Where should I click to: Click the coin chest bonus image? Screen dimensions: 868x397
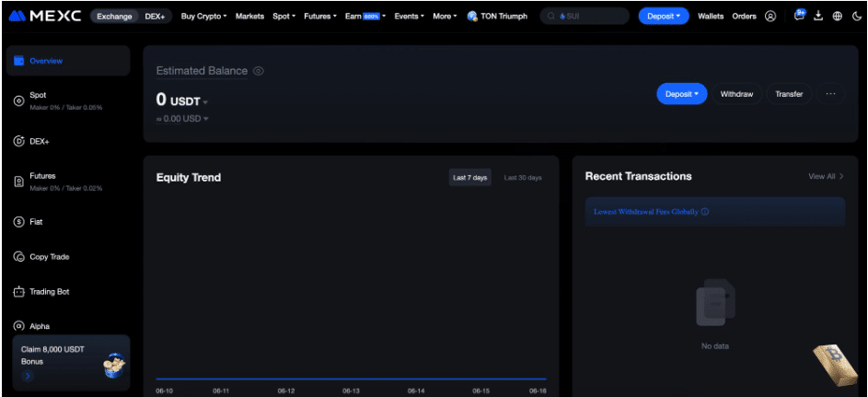click(113, 365)
